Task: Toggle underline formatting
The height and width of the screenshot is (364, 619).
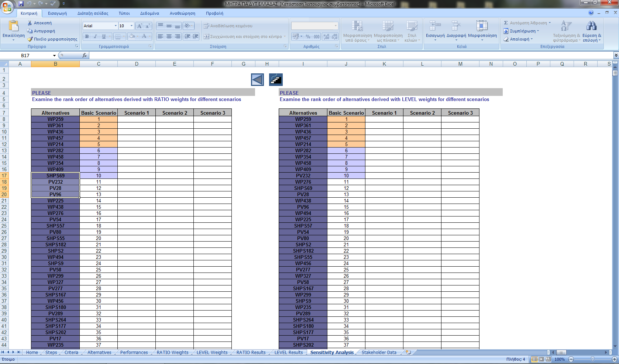Action: coord(104,36)
